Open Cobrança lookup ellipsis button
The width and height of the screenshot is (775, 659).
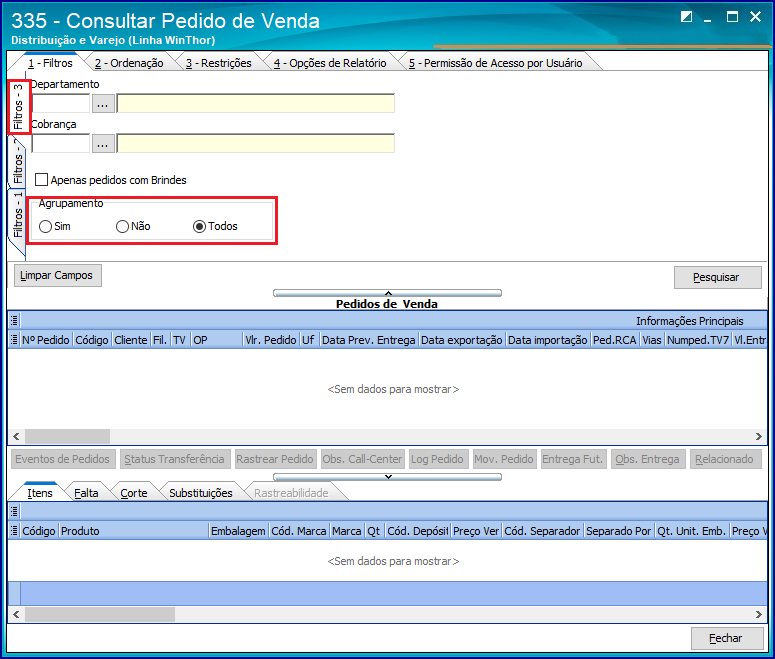[x=103, y=144]
